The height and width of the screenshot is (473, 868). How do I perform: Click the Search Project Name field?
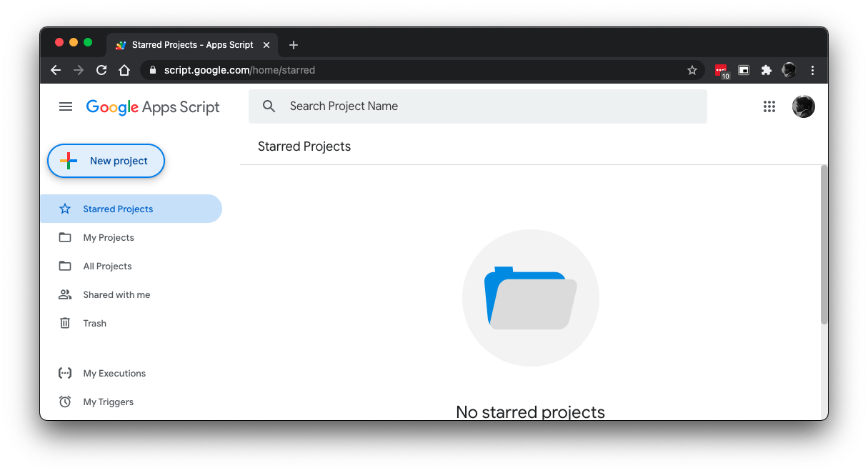click(x=486, y=106)
